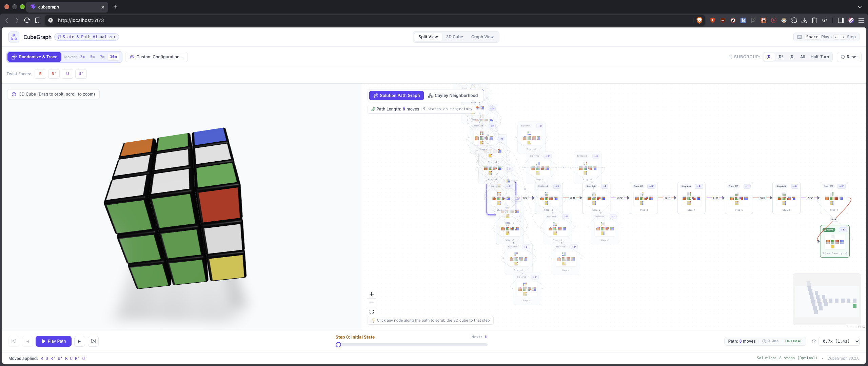Zoom in the graph with plus icon

372,294
